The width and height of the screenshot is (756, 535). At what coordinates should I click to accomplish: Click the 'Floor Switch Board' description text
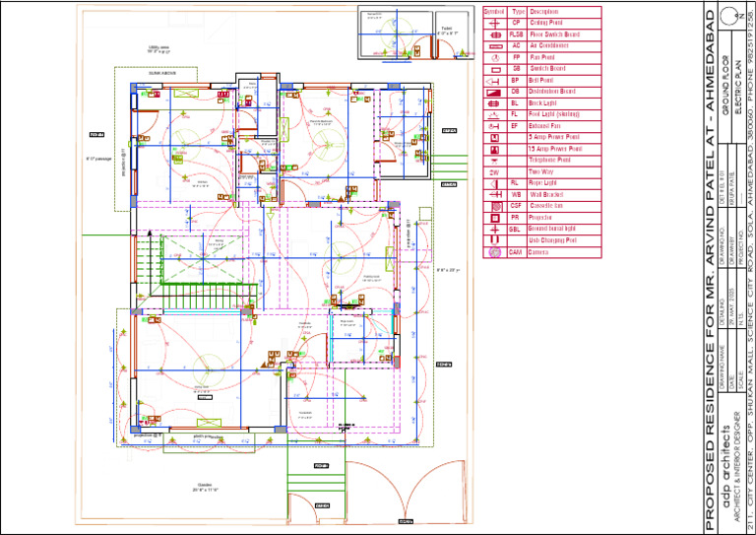click(x=554, y=34)
